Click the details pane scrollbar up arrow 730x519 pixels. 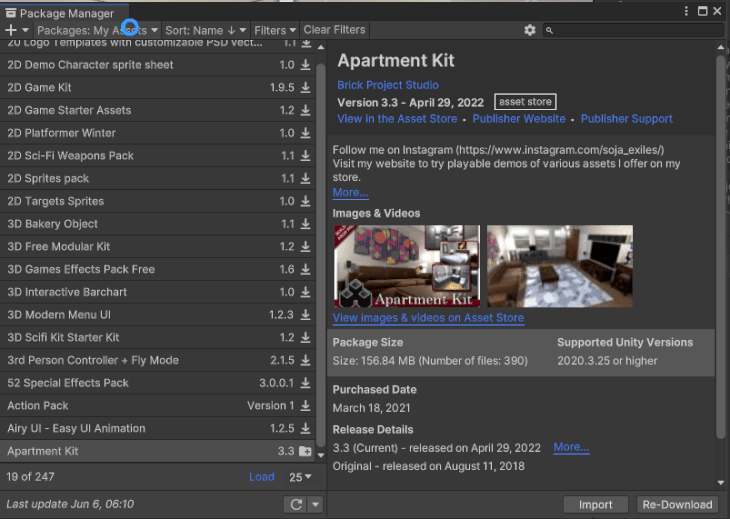(x=721, y=47)
